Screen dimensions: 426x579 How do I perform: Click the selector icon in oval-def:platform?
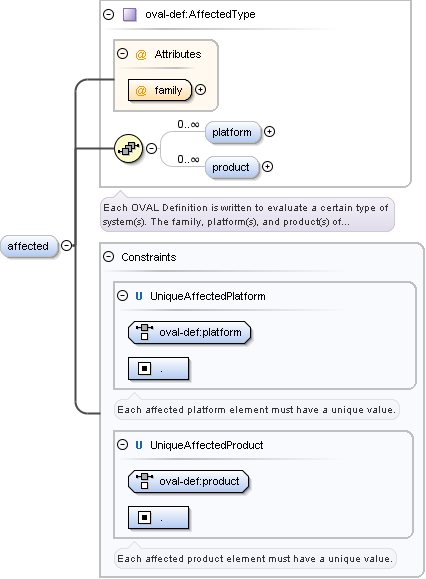coord(144,332)
